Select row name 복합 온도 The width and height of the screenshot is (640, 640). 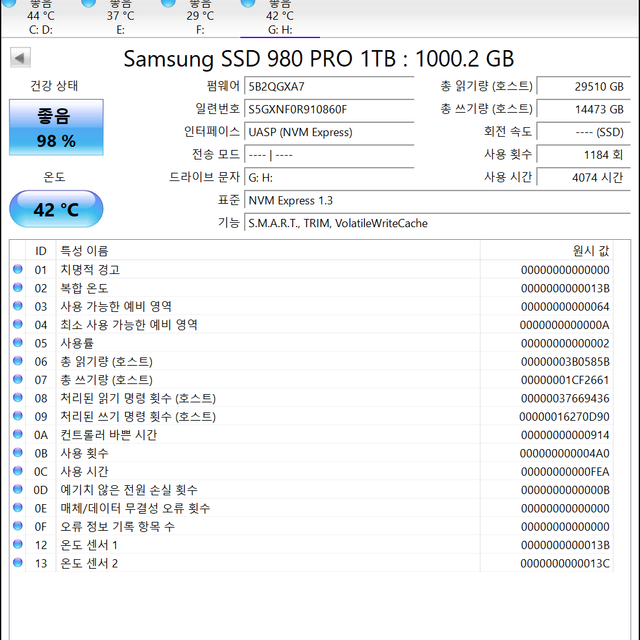coord(84,288)
